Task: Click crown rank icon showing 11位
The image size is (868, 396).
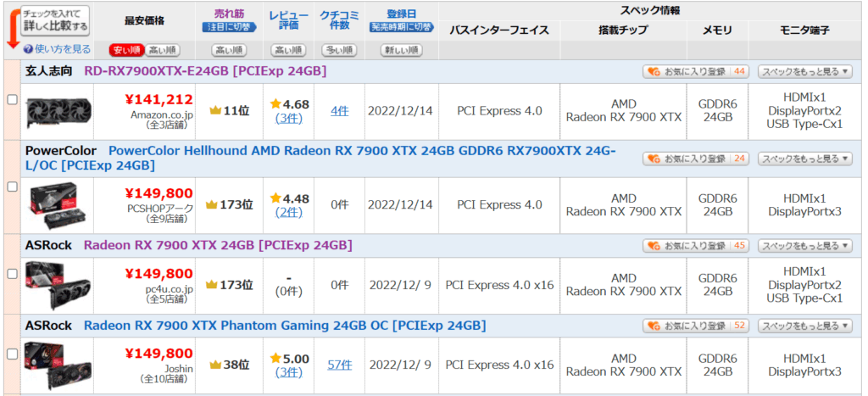Action: point(215,111)
